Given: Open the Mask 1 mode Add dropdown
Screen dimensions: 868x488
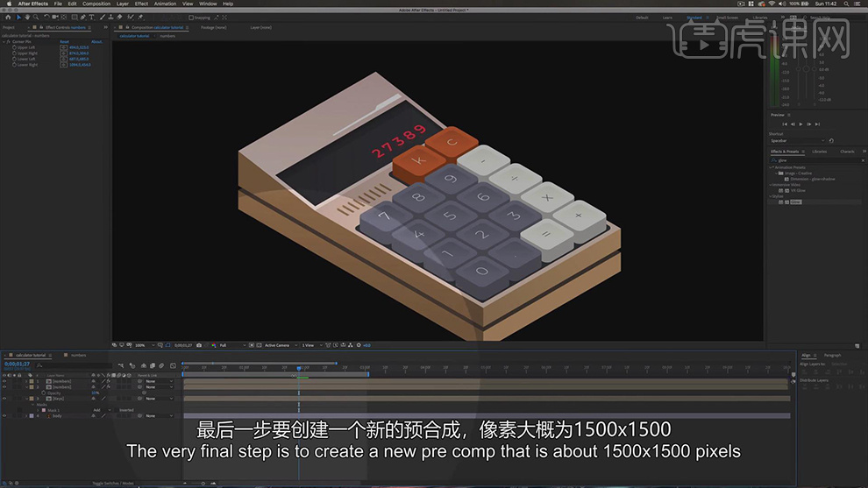Looking at the screenshot, I should pos(102,410).
